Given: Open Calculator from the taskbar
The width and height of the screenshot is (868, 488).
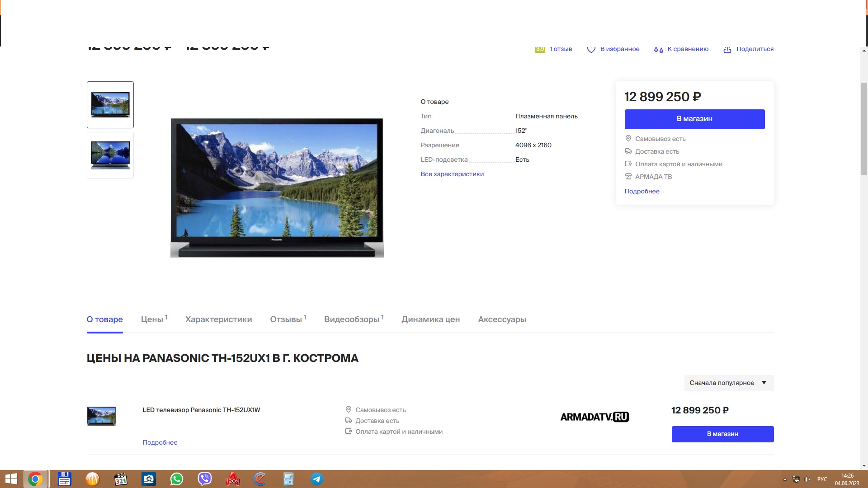Looking at the screenshot, I should 288,479.
